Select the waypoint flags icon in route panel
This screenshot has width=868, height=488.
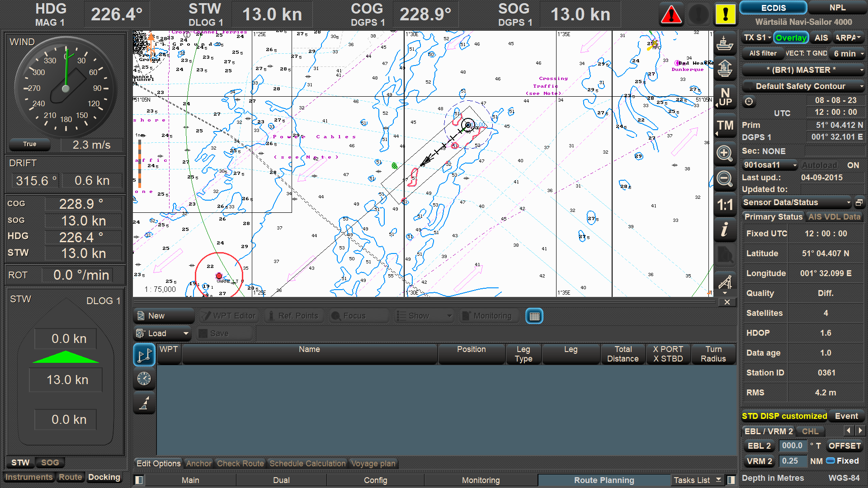144,355
